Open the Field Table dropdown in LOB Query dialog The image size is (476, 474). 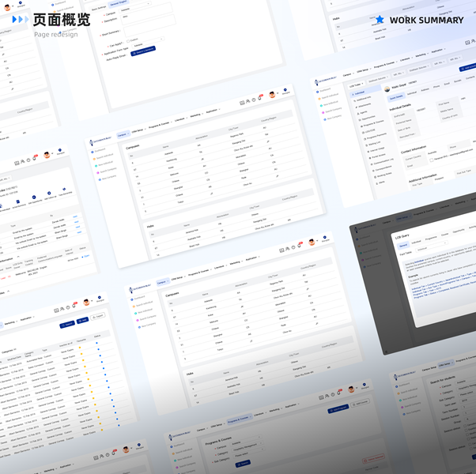[431, 246]
